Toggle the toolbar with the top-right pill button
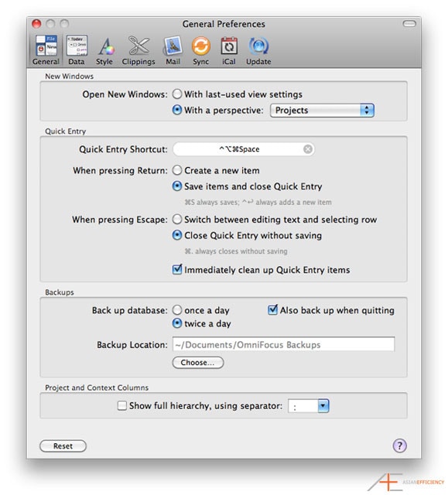The image size is (448, 495). 409,24
